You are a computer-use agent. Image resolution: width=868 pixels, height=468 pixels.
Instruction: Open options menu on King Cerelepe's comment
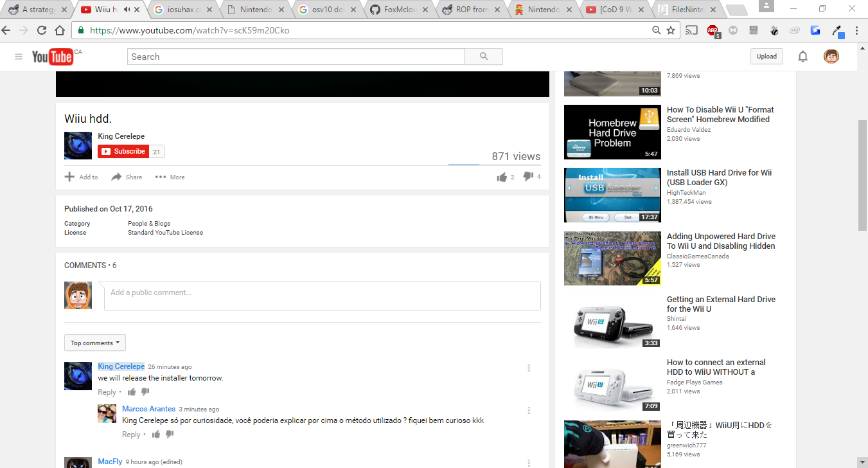[529, 368]
